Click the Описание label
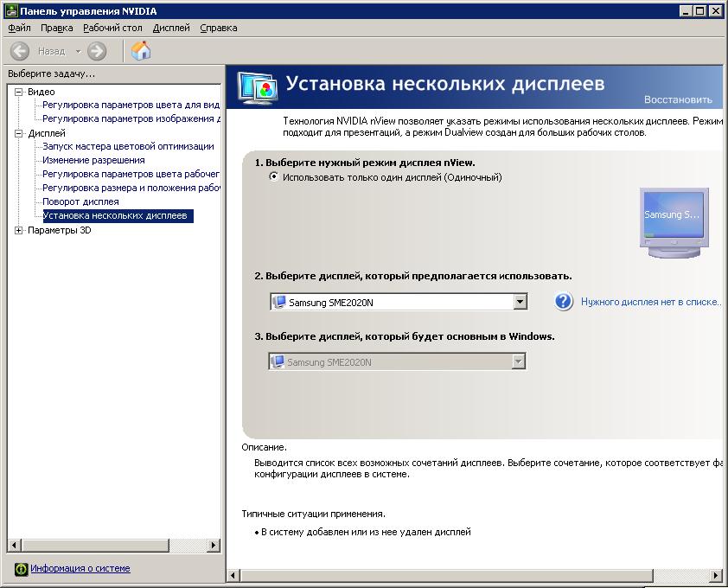Image resolution: width=728 pixels, height=588 pixels. pyautogui.click(x=265, y=447)
